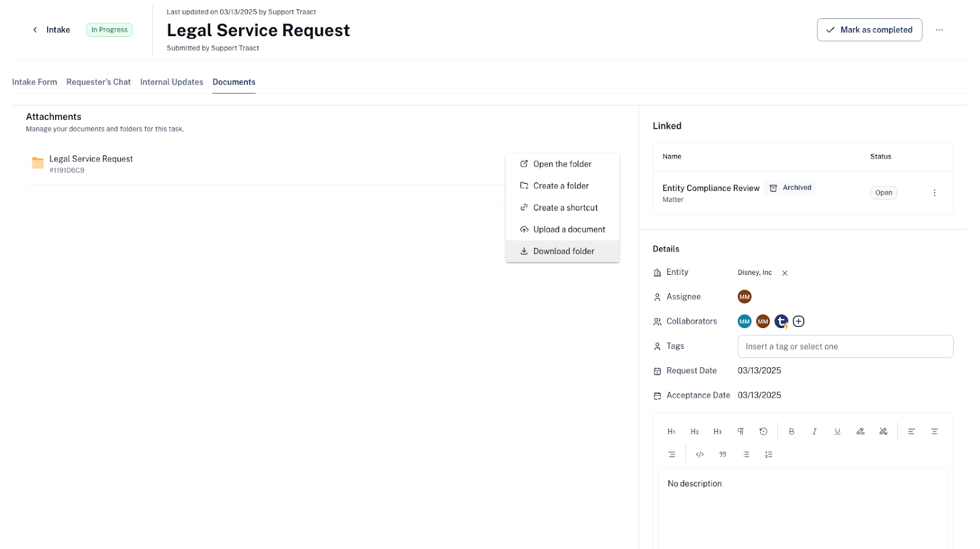Click the Archived label badge
980x549 pixels.
pos(790,188)
